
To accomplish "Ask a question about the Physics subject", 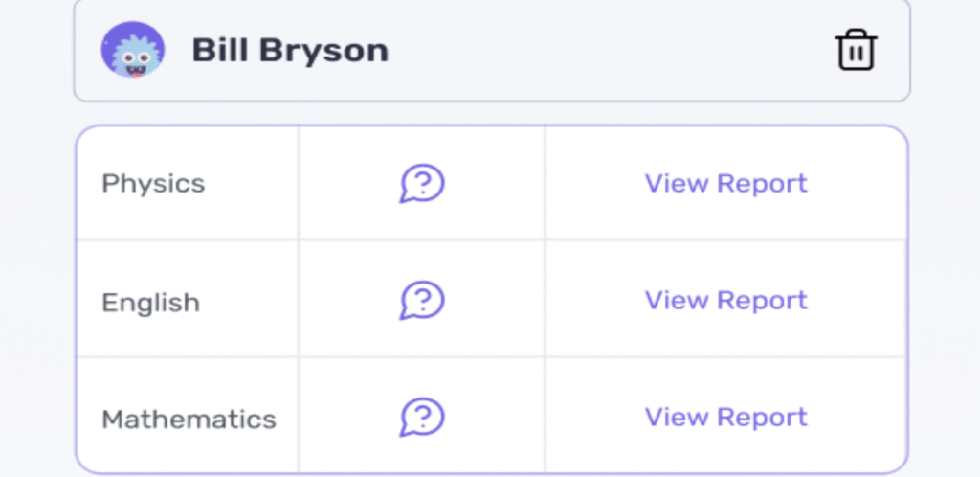I will coord(422,183).
